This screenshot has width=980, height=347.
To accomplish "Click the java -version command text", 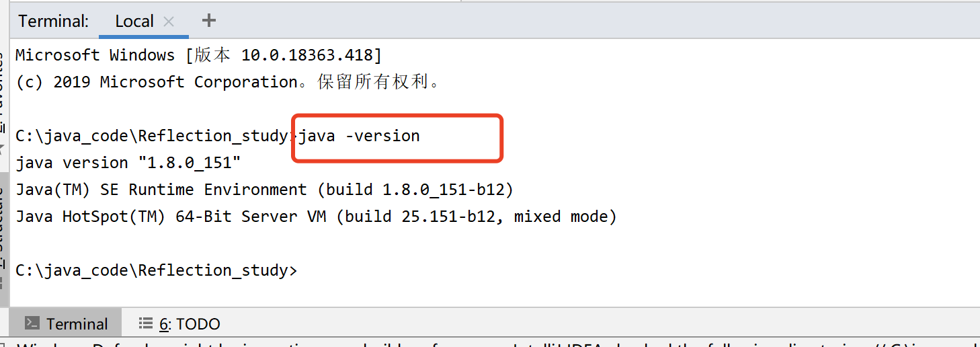I will pos(360,136).
